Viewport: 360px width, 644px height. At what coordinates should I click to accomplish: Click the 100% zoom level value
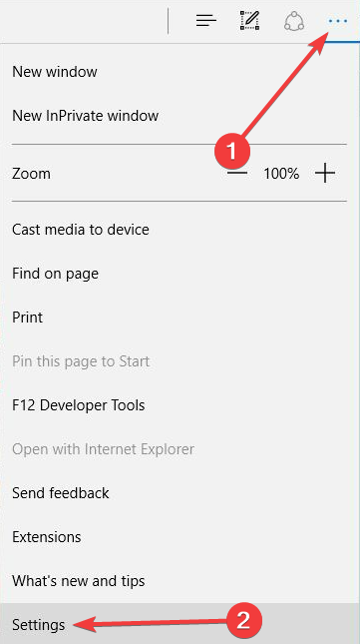tap(281, 174)
